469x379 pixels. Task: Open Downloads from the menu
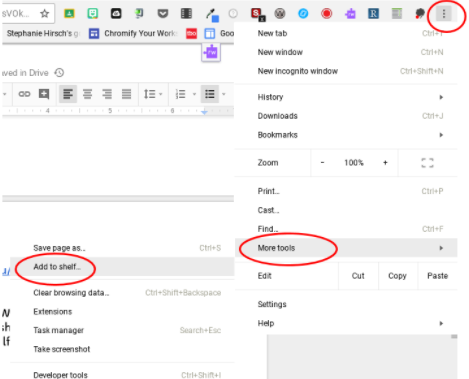point(346,116)
